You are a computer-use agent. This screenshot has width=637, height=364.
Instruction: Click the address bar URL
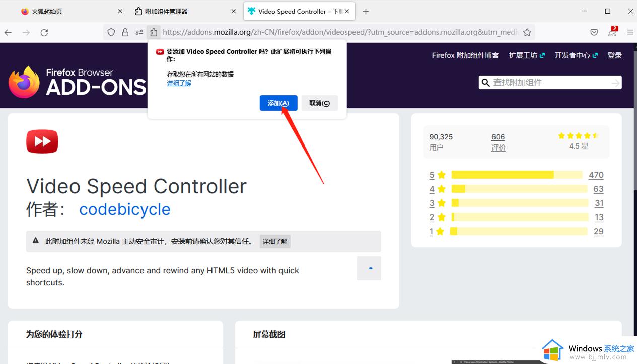pyautogui.click(x=340, y=32)
